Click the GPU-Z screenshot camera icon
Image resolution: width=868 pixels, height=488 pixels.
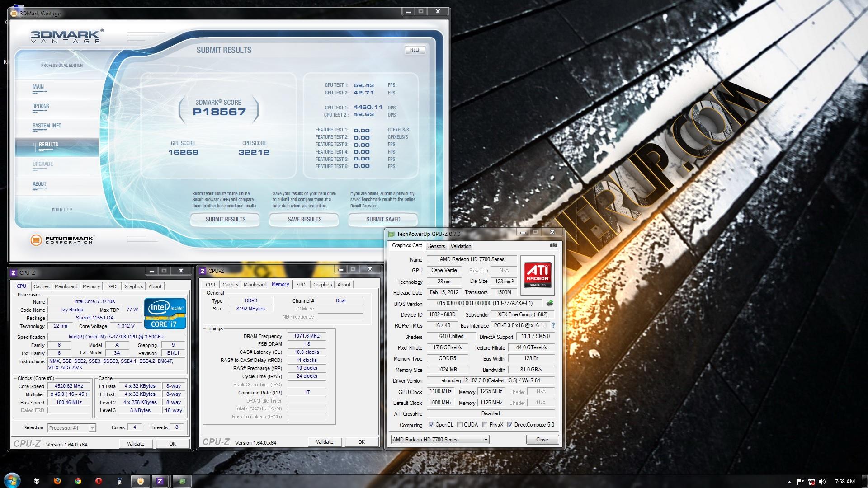[553, 245]
